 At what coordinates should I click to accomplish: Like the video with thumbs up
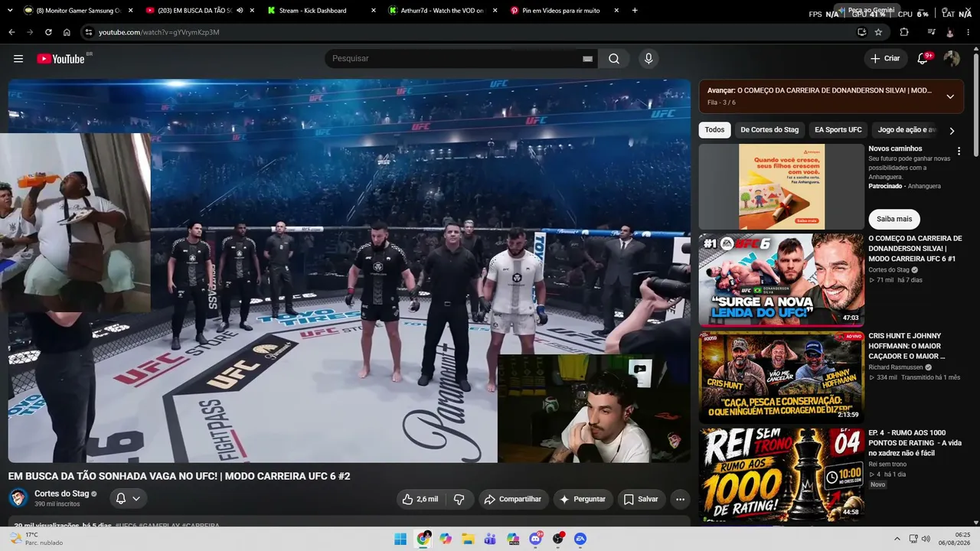click(420, 499)
